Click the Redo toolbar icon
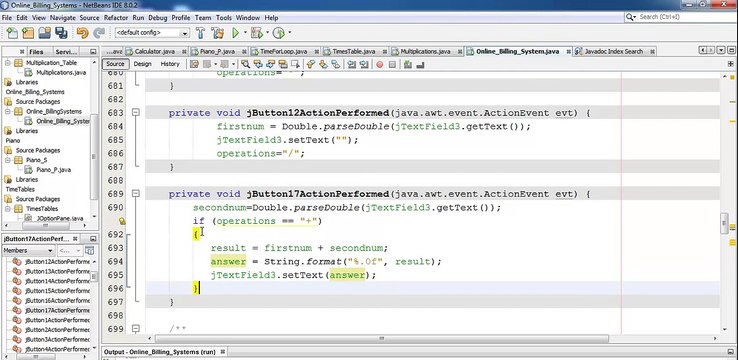 (99, 33)
